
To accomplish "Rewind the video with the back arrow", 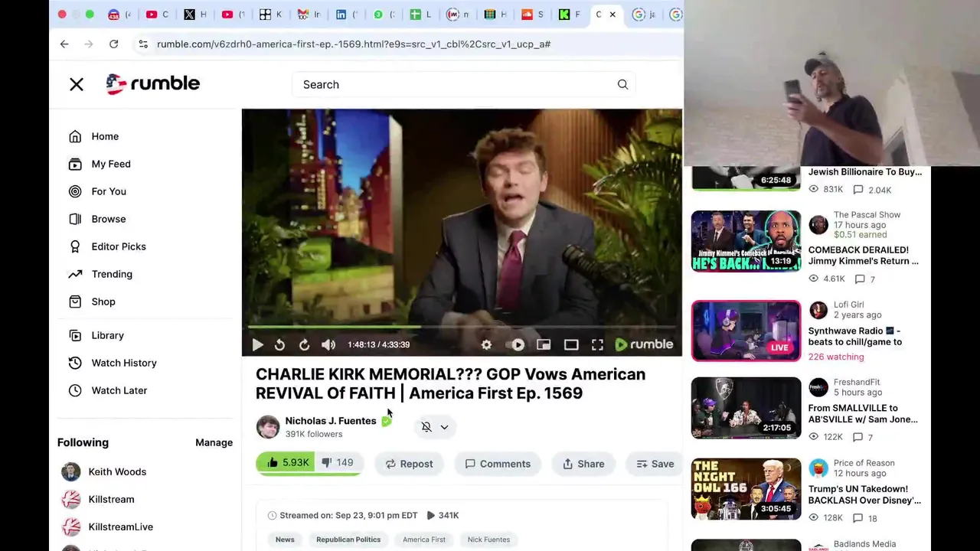I will point(279,345).
